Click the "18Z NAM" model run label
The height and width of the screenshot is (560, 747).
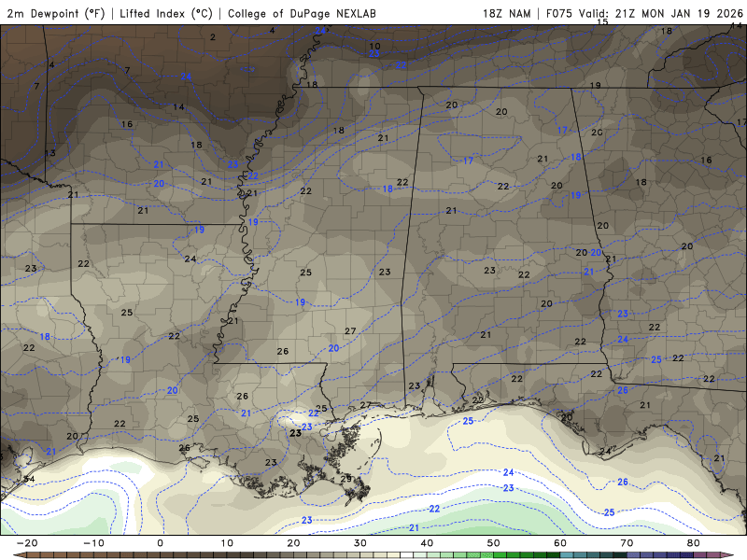(506, 13)
